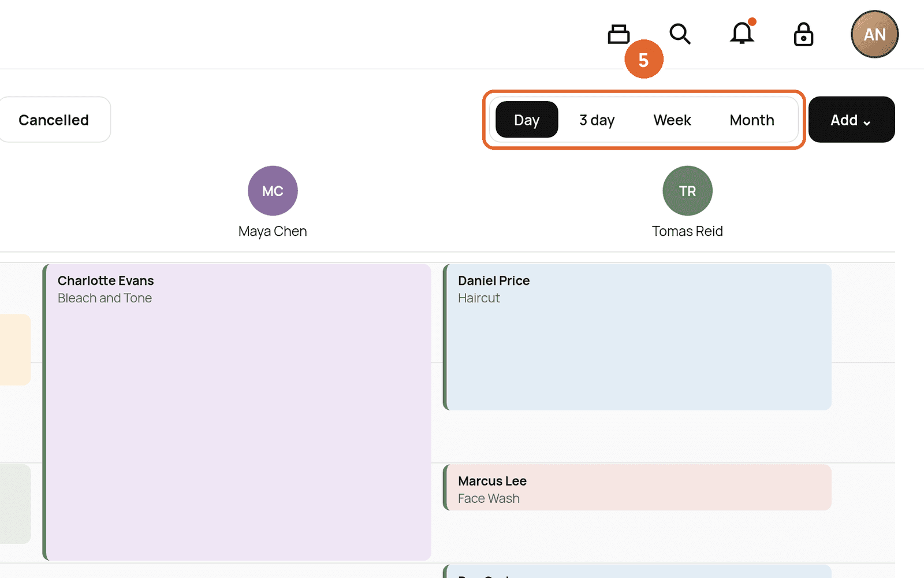This screenshot has height=578, width=924.
Task: Click the Cancelled filter button
Action: [x=53, y=120]
